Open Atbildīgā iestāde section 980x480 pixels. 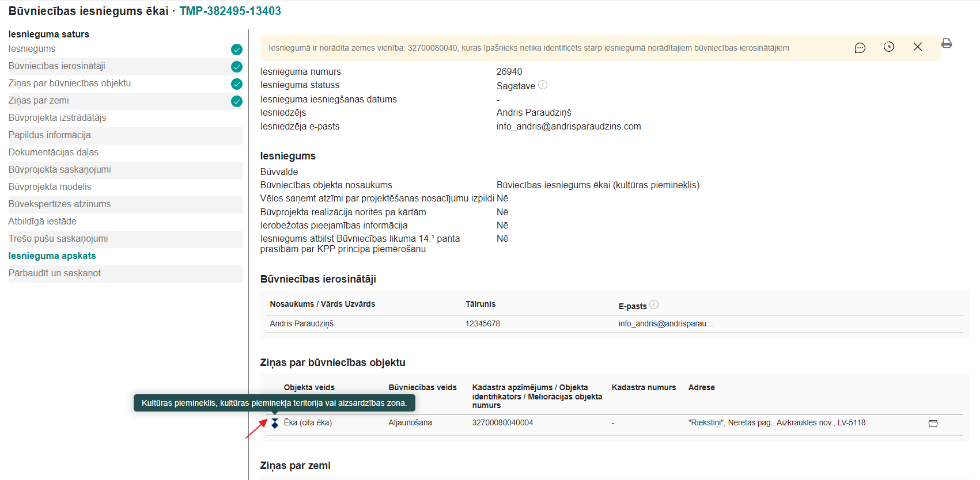coord(43,222)
